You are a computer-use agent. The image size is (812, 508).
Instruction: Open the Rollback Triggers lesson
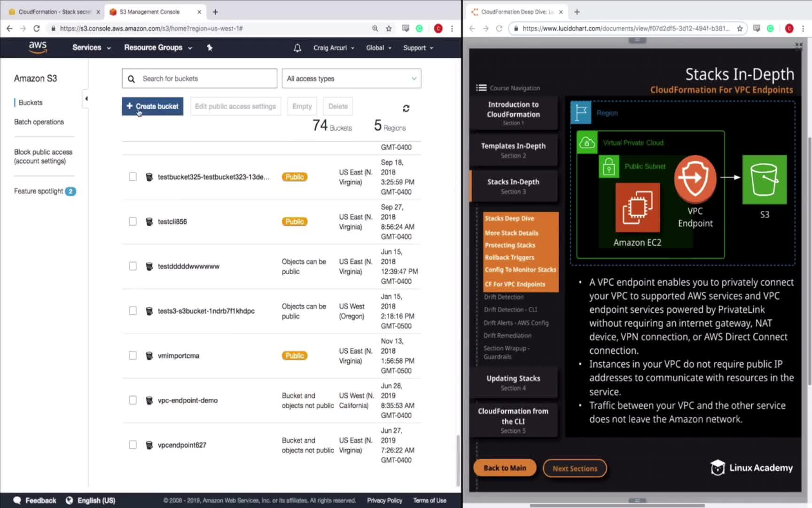[509, 257]
